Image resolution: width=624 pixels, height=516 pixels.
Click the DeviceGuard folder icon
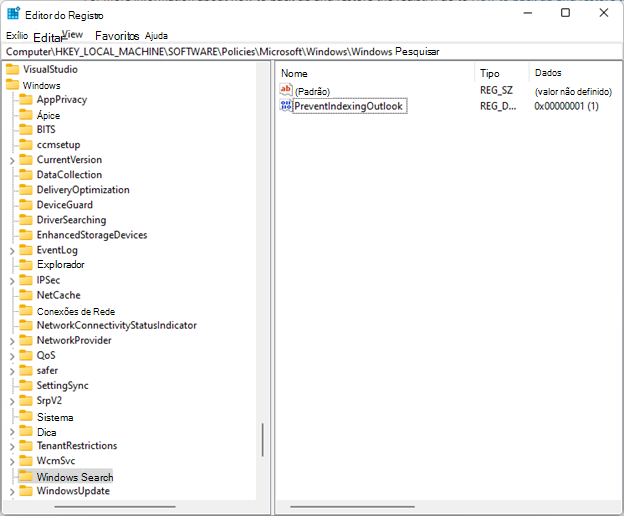coord(26,204)
